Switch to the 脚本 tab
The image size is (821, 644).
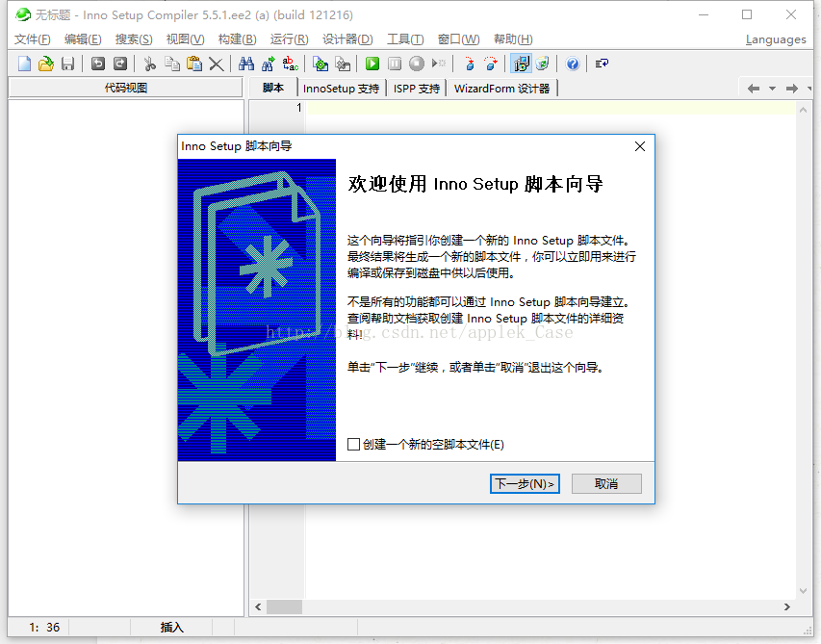click(272, 88)
